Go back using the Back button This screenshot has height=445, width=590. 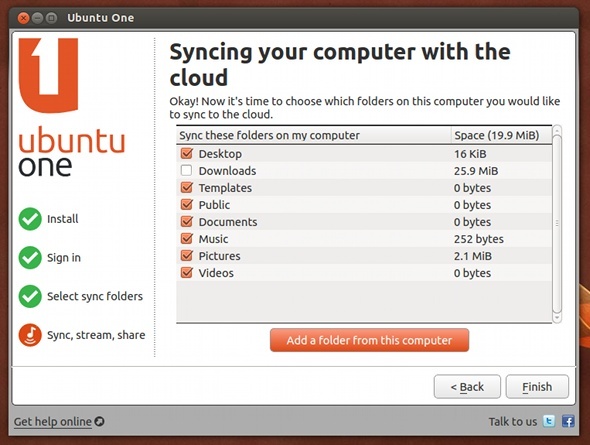pyautogui.click(x=467, y=386)
